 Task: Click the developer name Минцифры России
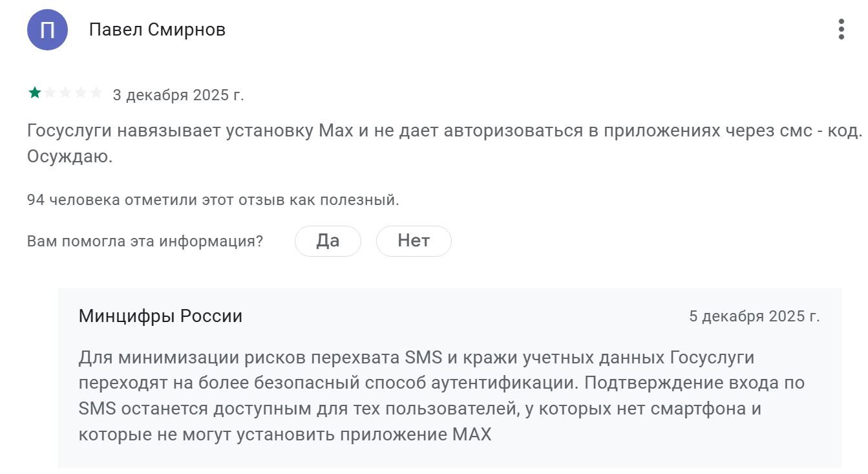click(160, 316)
